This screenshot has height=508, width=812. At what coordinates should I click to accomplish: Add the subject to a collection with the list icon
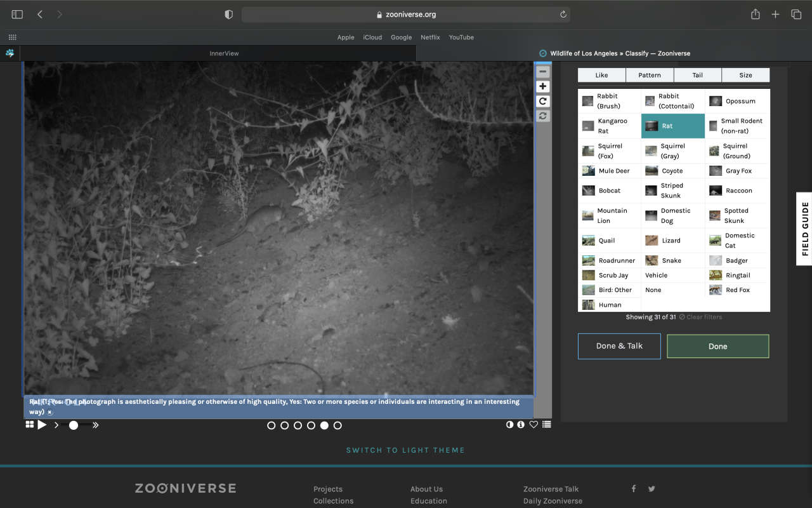pos(546,425)
